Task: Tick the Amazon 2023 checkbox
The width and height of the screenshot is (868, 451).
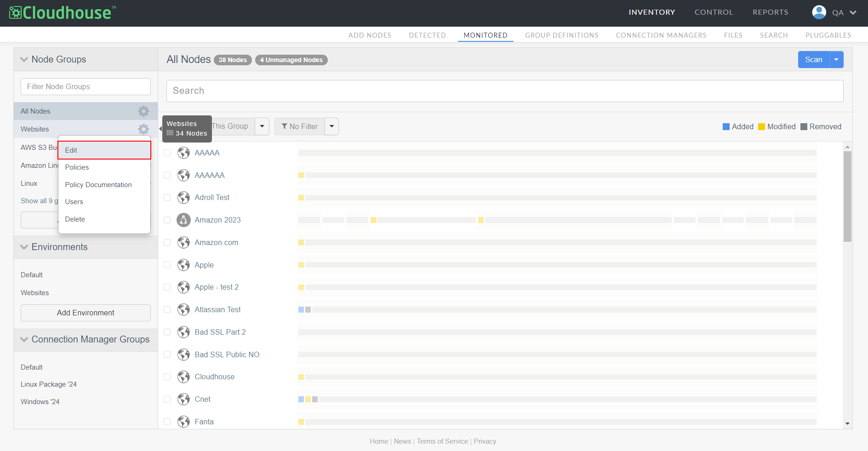Action: (x=167, y=220)
